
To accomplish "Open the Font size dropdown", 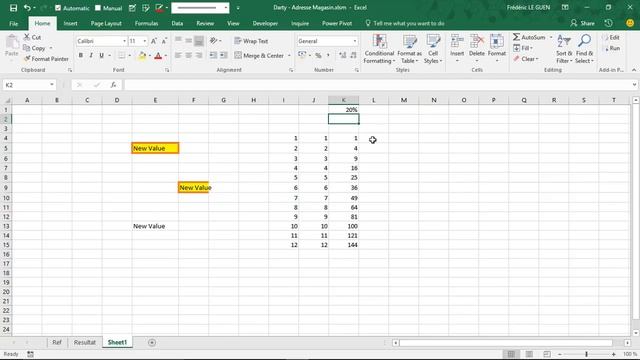I will (x=144, y=41).
